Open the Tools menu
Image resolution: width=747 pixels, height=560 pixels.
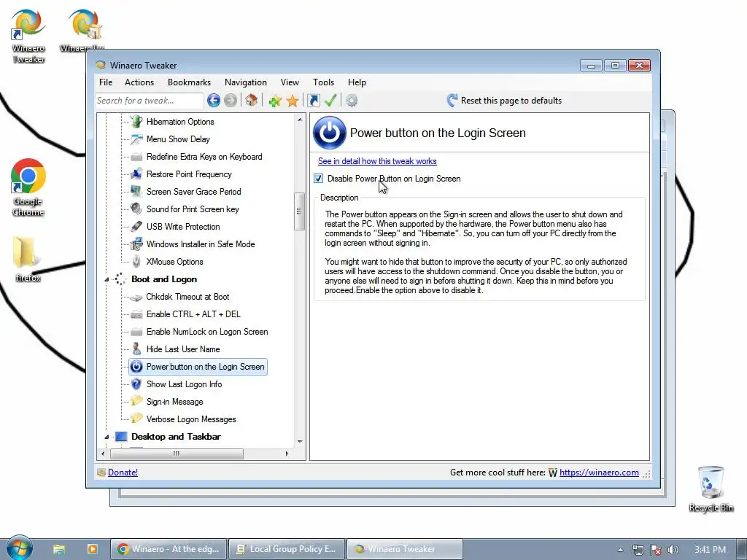tap(323, 82)
